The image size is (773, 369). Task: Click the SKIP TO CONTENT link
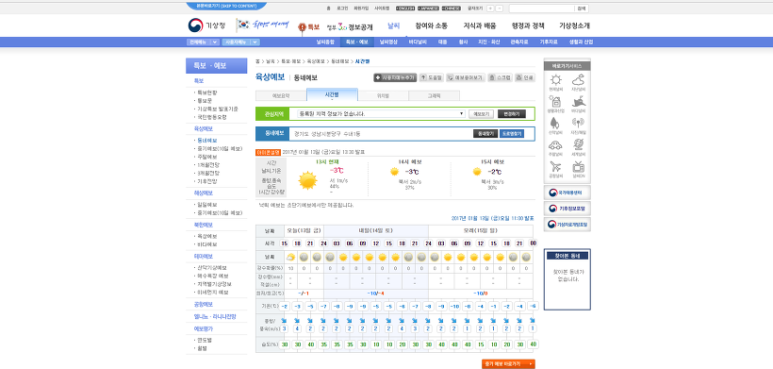226,6
